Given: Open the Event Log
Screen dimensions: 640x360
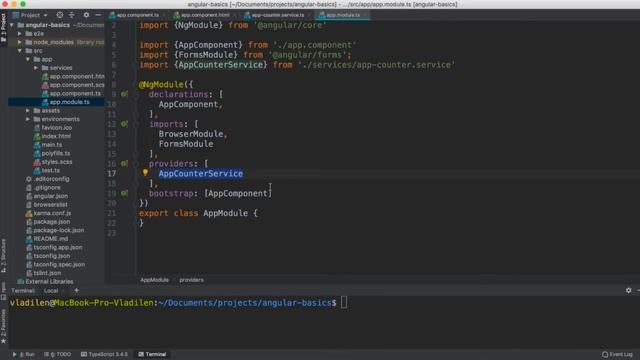Looking at the screenshot, I should [x=618, y=354].
